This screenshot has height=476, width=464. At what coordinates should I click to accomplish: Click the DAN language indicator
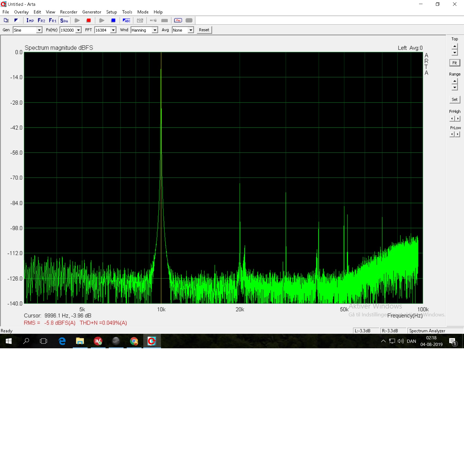(x=412, y=341)
